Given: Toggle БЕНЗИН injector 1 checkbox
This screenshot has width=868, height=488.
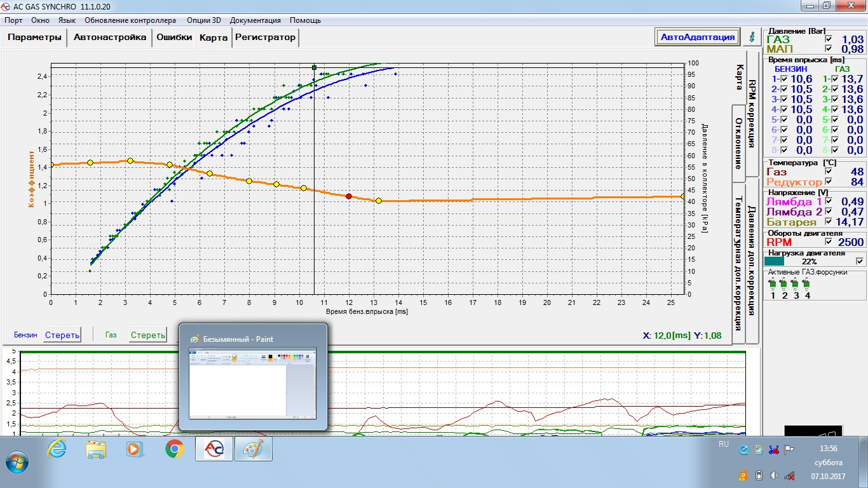Looking at the screenshot, I should (784, 79).
